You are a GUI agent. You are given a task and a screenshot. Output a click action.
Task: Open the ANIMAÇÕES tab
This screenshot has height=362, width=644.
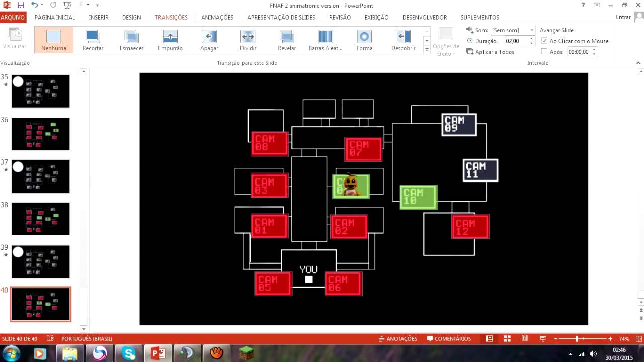(x=217, y=17)
